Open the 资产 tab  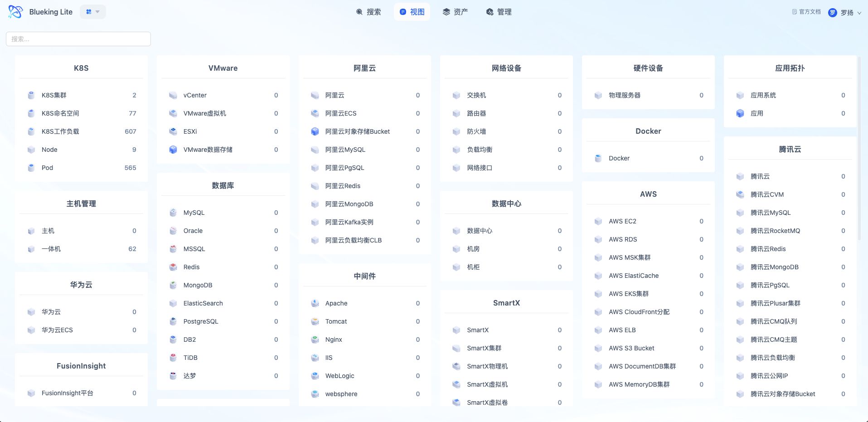(x=455, y=12)
